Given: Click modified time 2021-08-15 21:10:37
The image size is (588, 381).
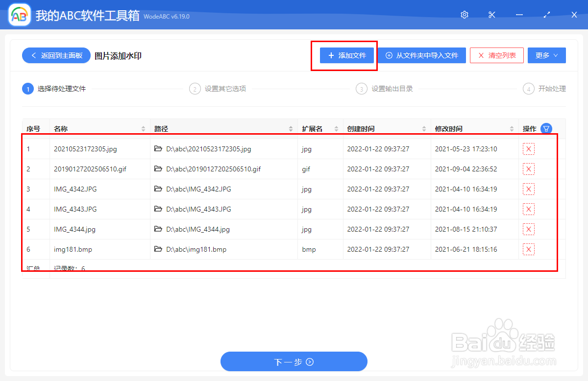Looking at the screenshot, I should coord(466,229).
